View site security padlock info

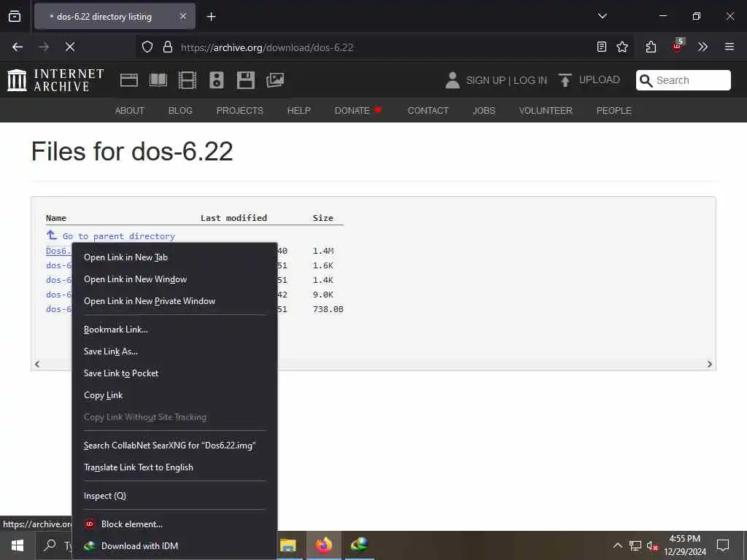(167, 47)
